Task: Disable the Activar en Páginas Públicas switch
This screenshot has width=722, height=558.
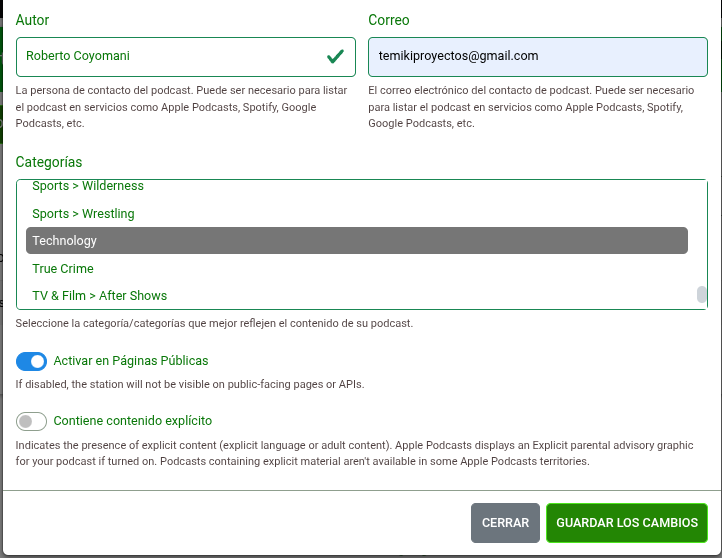Action: click(x=32, y=361)
